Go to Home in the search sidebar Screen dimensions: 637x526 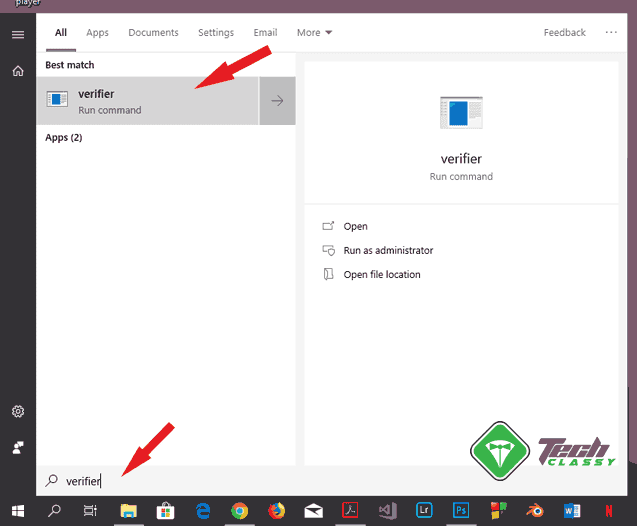[18, 71]
